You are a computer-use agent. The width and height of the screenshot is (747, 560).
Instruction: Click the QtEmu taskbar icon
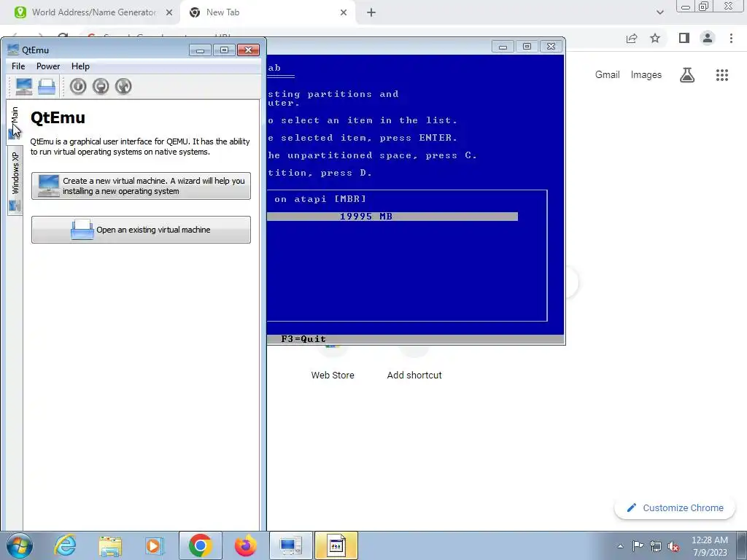pyautogui.click(x=290, y=545)
